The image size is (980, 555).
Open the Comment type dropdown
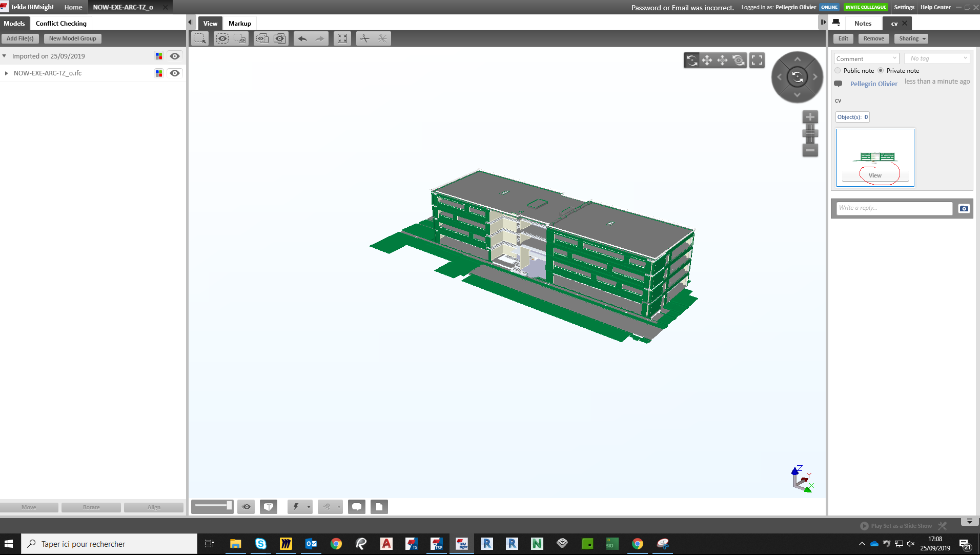pos(866,58)
